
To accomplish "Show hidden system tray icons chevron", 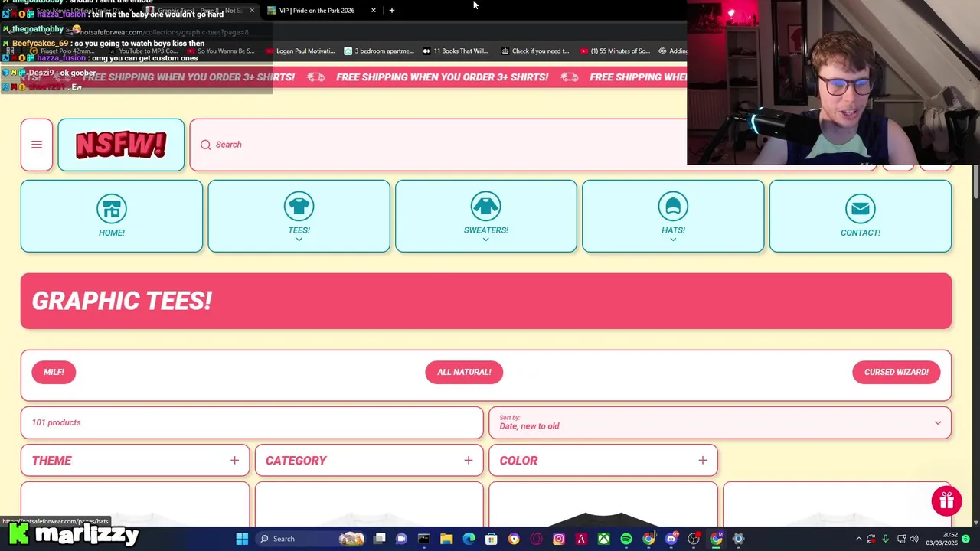I will click(858, 539).
